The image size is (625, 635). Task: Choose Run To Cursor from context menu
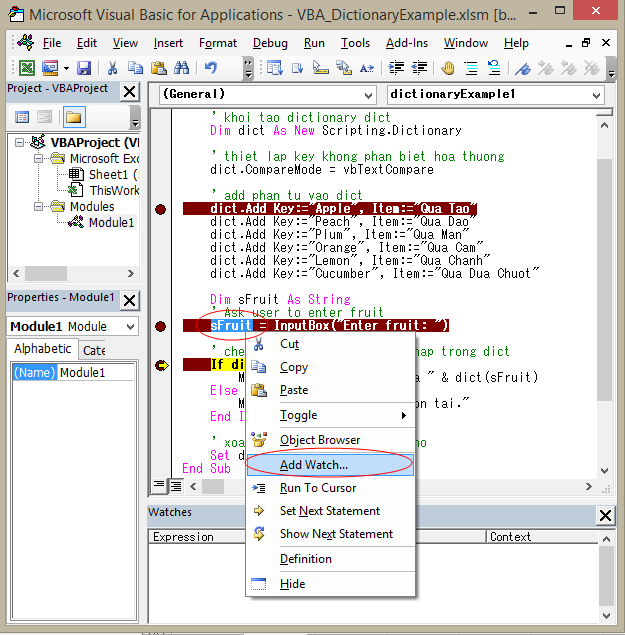point(330,488)
